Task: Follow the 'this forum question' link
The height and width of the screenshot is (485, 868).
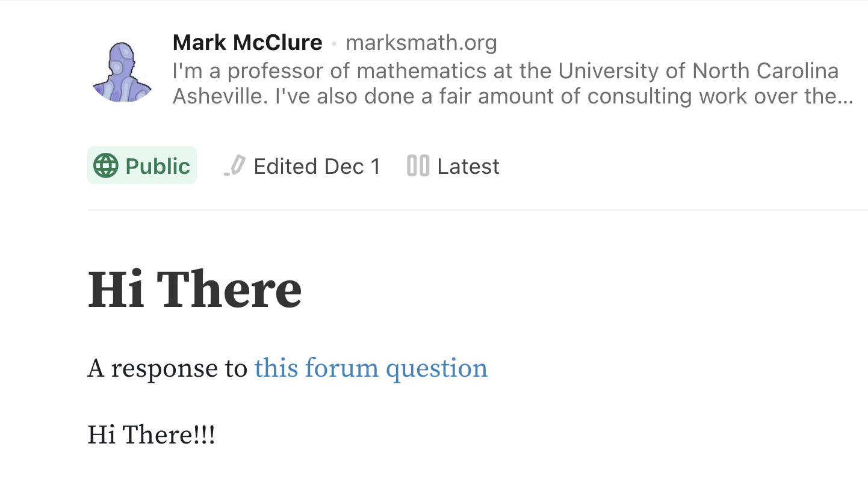Action: tap(371, 368)
